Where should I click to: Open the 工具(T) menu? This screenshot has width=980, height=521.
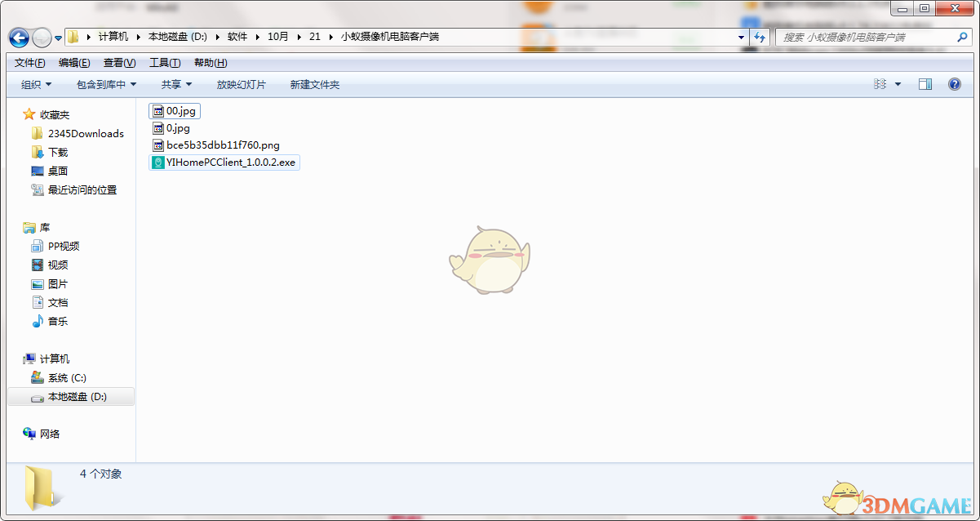pos(165,63)
